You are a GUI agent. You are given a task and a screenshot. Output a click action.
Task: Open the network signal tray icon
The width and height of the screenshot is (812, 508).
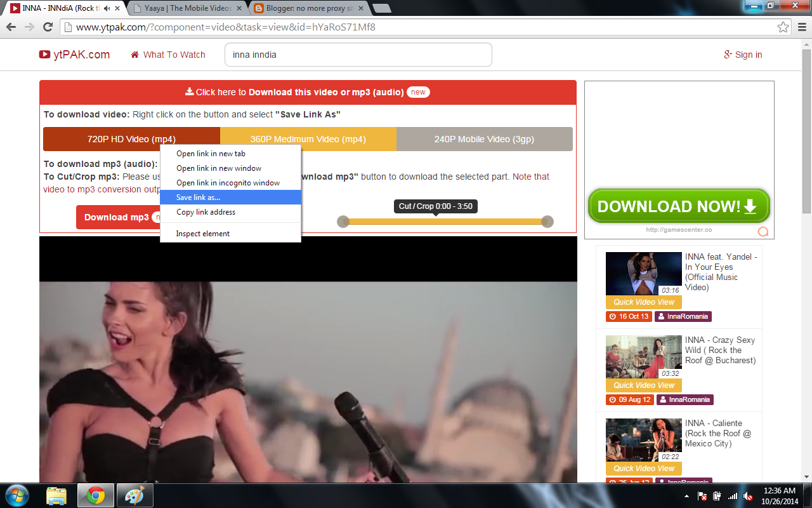coord(733,496)
